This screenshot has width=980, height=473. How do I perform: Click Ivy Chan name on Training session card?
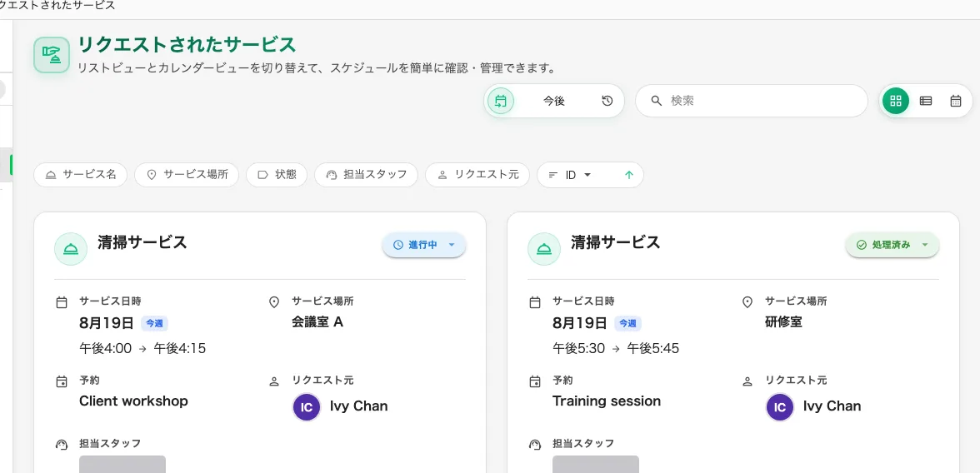click(832, 406)
